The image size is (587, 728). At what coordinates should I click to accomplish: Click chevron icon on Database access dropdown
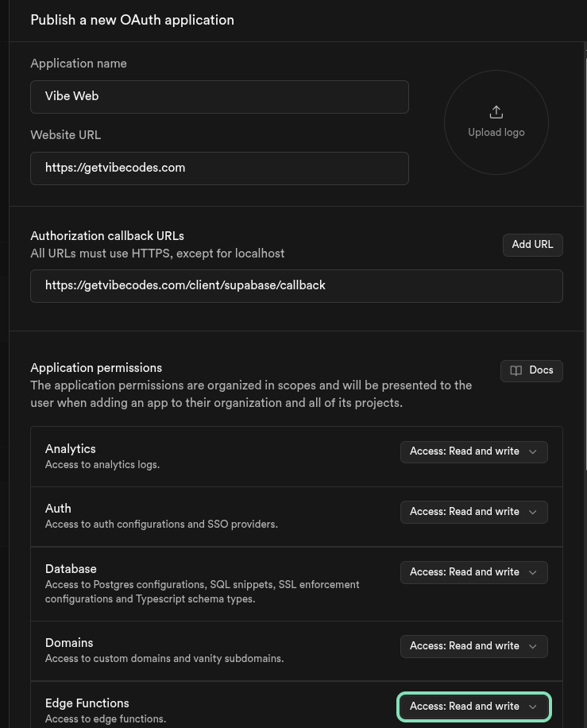(533, 572)
